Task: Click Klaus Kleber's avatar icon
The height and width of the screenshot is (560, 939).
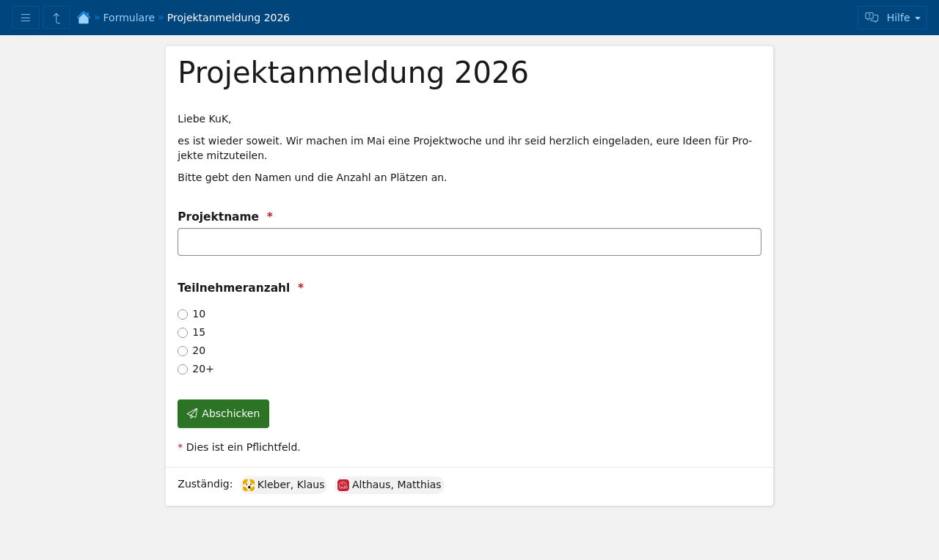Action: click(249, 485)
